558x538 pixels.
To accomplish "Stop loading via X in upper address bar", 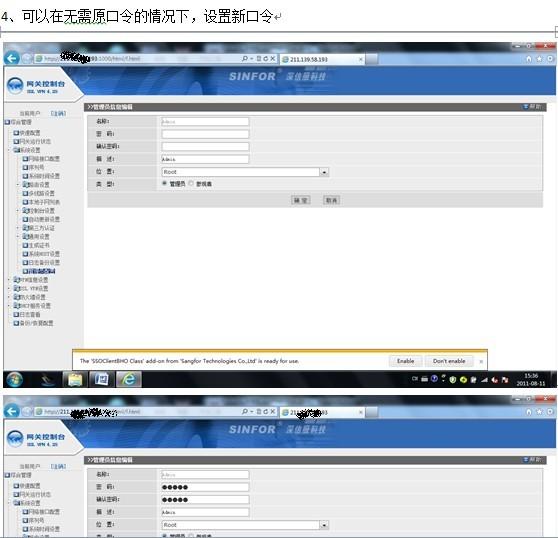I will 273,58.
